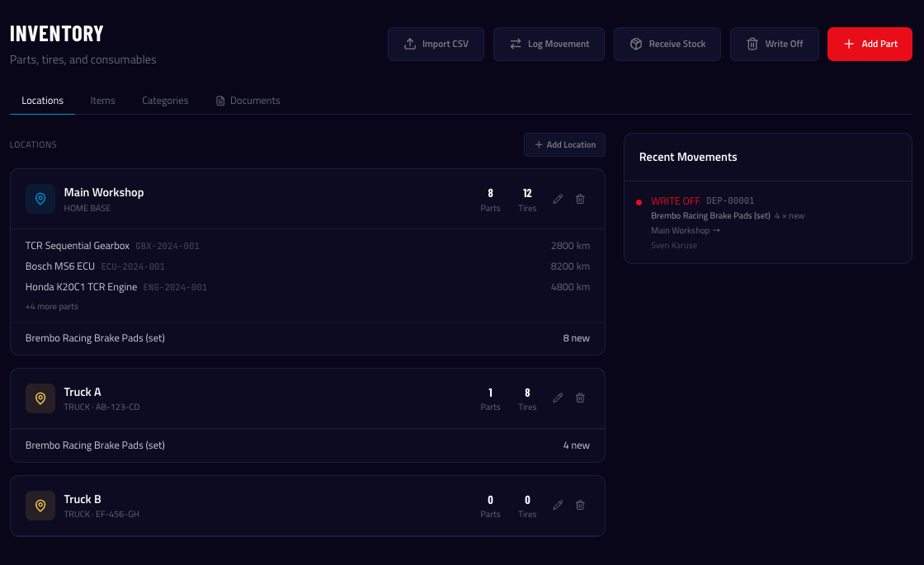Go to the Documents tab

(248, 101)
